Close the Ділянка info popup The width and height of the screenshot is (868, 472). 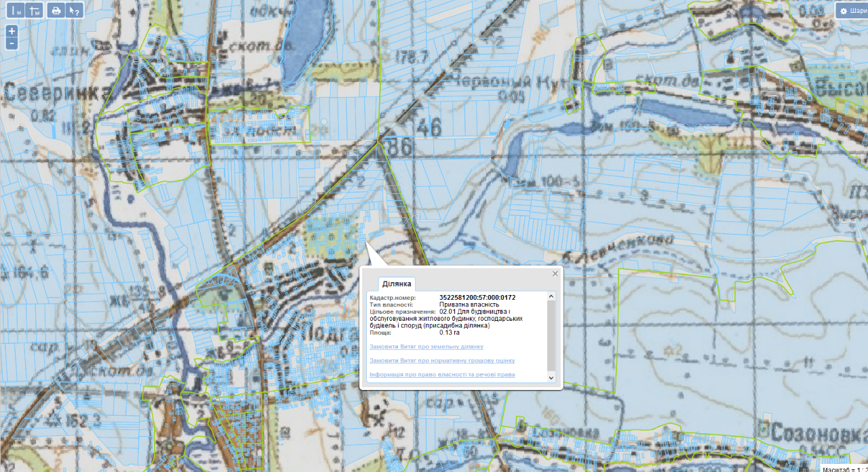pos(555,273)
